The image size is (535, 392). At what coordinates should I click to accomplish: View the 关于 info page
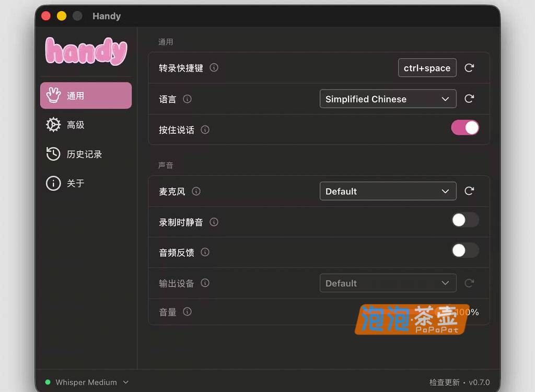[x=85, y=183]
